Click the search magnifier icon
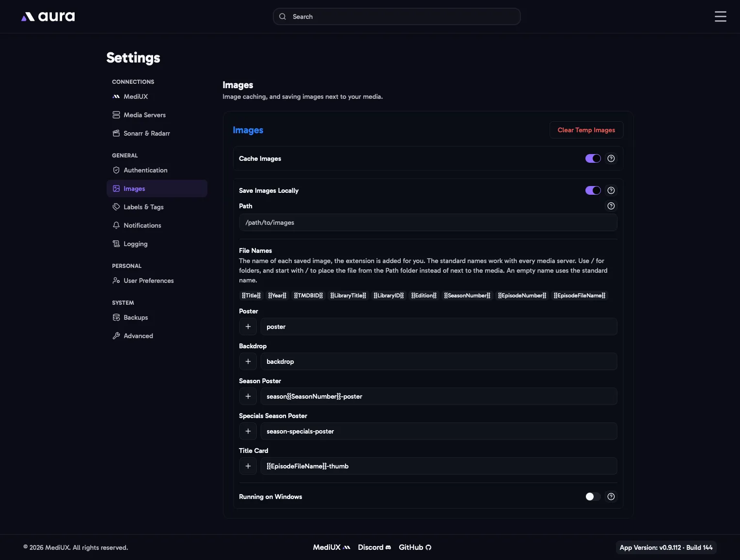740x560 pixels. point(283,16)
